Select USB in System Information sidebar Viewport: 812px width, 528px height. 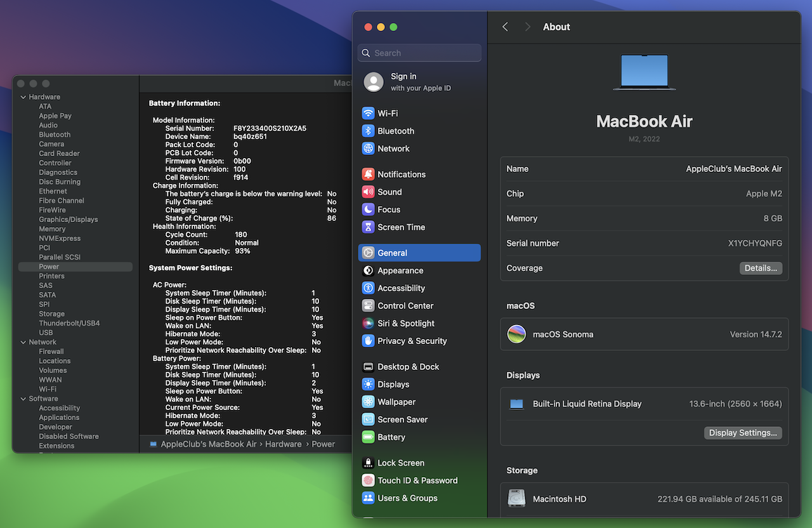coord(46,333)
